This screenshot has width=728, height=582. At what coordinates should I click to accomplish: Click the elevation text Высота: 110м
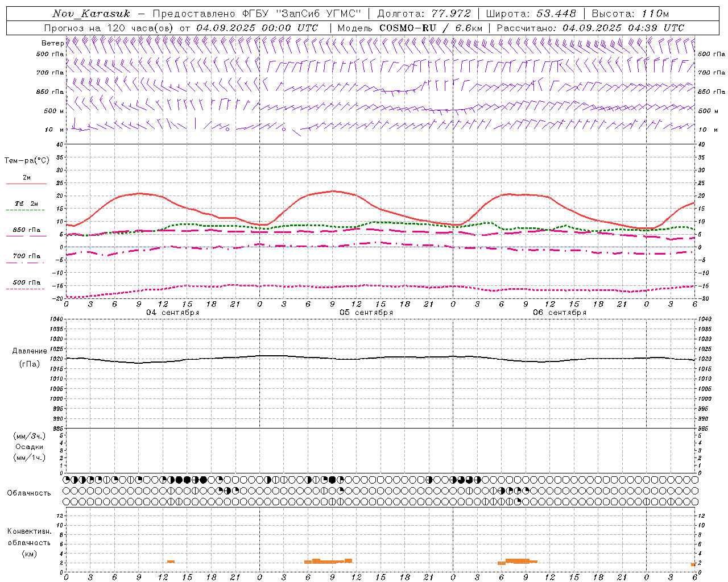coord(631,14)
